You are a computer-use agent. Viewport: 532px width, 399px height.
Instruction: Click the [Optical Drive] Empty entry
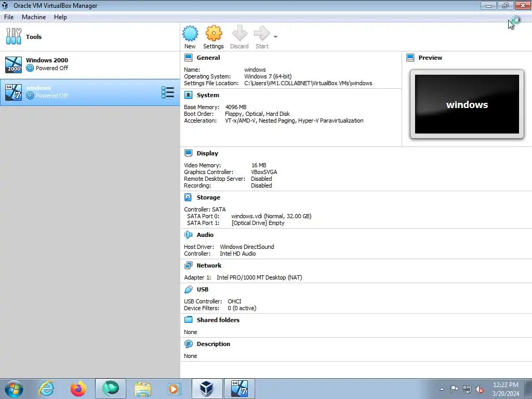[258, 223]
